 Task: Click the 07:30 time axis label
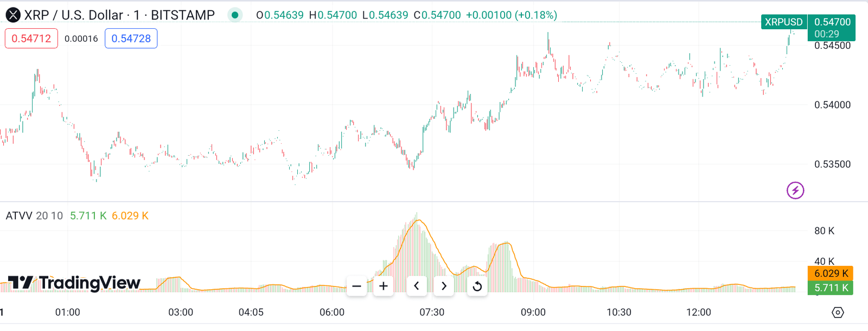click(432, 313)
